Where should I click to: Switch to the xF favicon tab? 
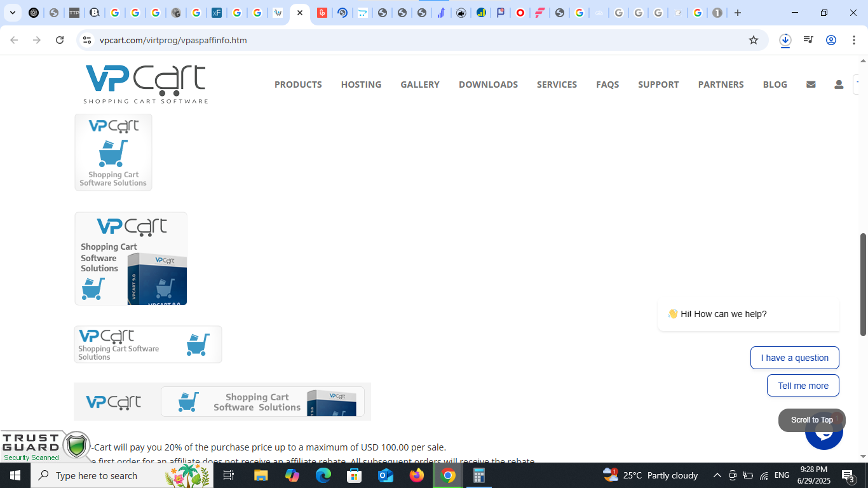click(217, 13)
